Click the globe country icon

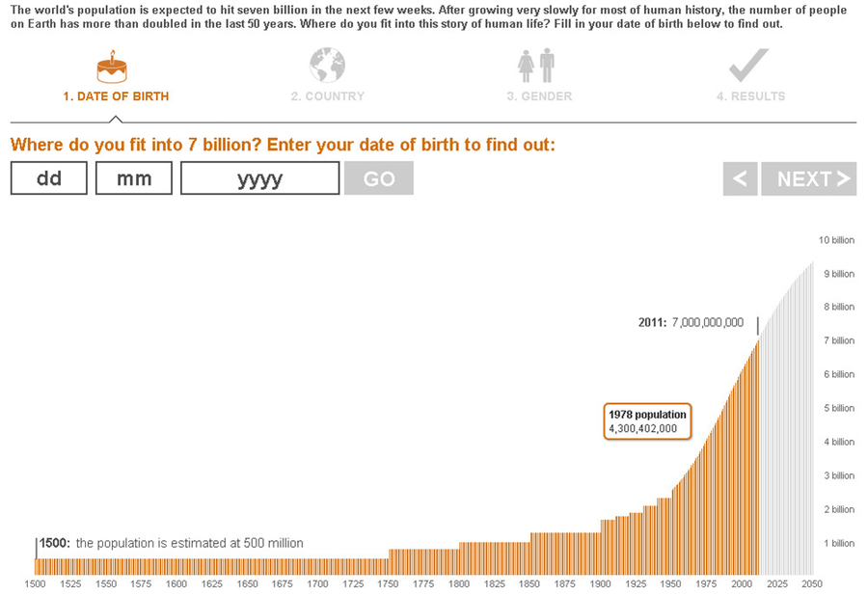[327, 66]
